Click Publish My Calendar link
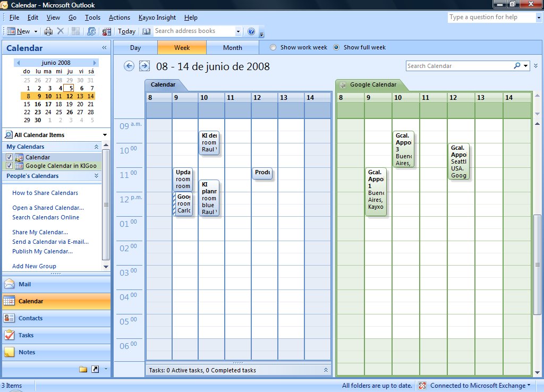 coord(42,251)
